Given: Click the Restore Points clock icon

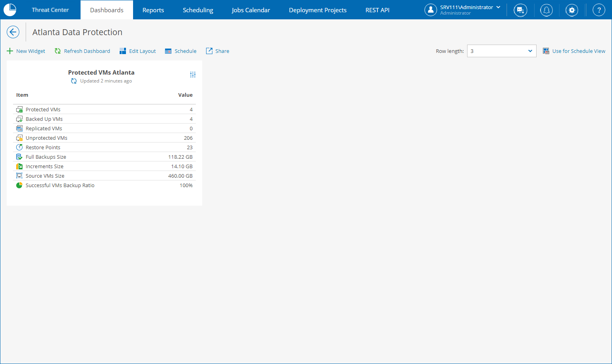Looking at the screenshot, I should click(19, 147).
